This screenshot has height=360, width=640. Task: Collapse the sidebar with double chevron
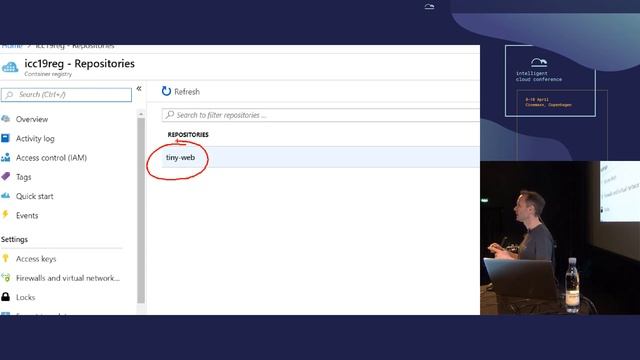click(139, 88)
